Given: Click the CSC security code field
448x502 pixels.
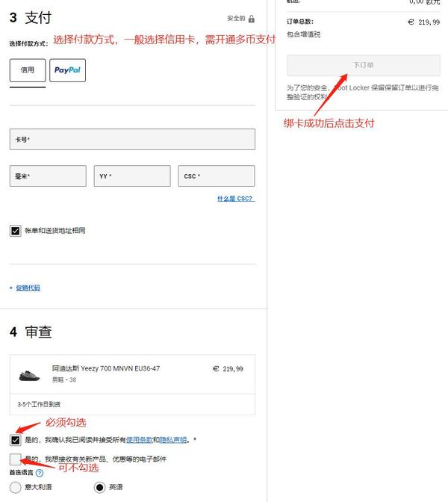Looking at the screenshot, I should 217,176.
